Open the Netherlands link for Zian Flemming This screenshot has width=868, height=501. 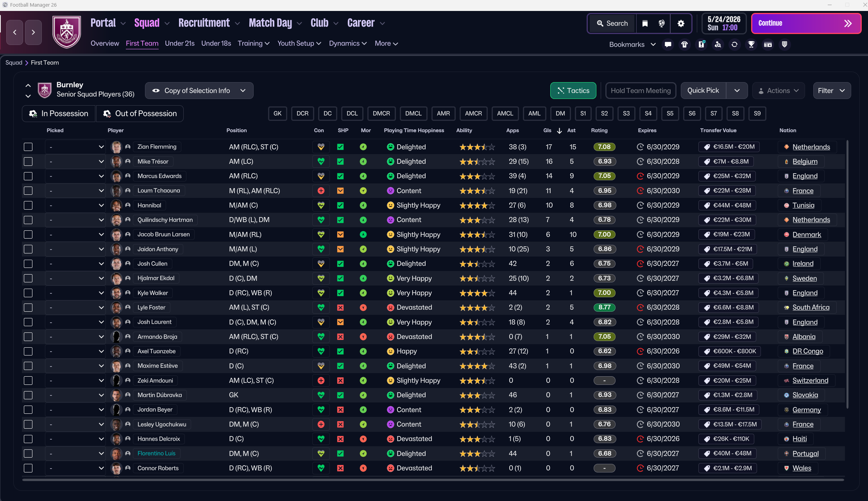tap(811, 147)
